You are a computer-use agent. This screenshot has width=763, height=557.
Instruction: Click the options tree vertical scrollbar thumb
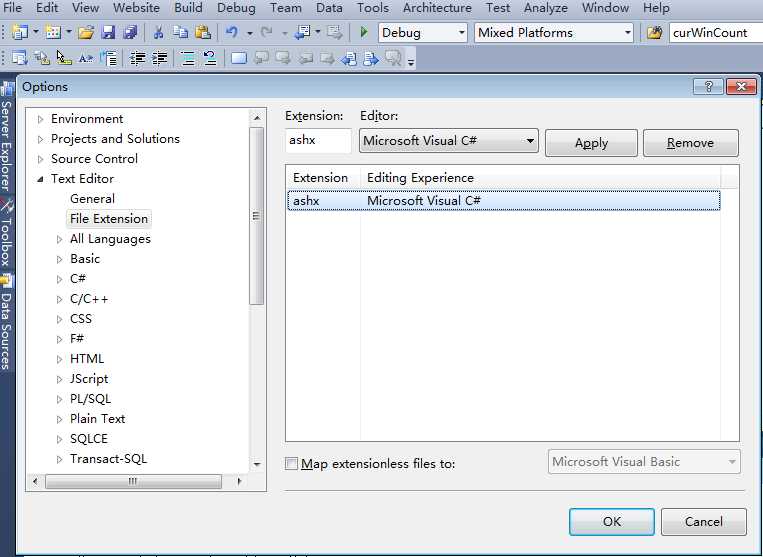click(x=256, y=216)
